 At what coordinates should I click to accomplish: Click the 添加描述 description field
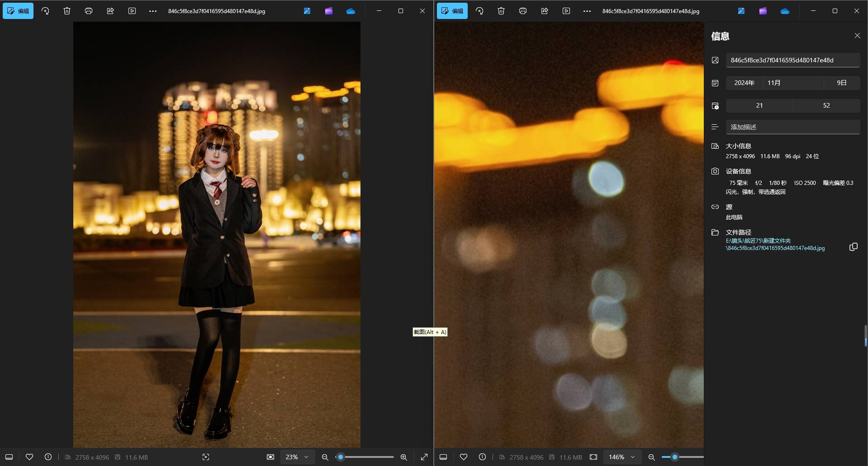(x=792, y=127)
